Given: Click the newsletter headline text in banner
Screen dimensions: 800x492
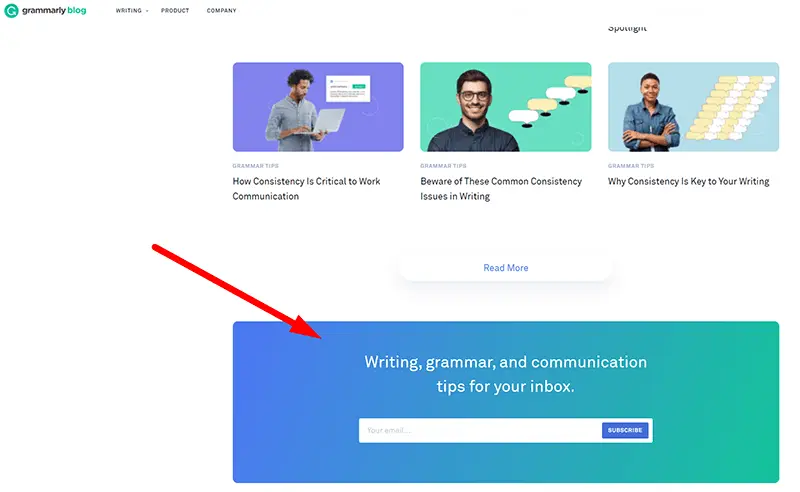Looking at the screenshot, I should 506,374.
